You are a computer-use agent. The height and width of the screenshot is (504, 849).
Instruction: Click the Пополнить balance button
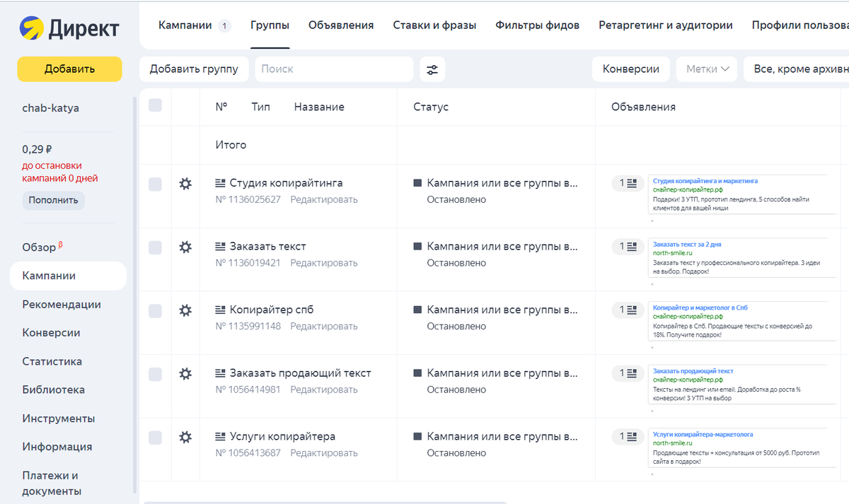53,200
